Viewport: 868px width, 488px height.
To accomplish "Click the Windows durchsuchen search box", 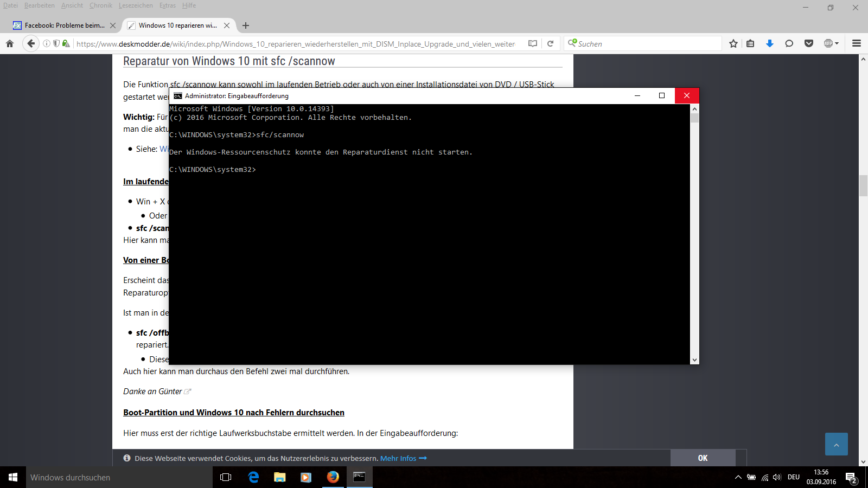I will (119, 477).
